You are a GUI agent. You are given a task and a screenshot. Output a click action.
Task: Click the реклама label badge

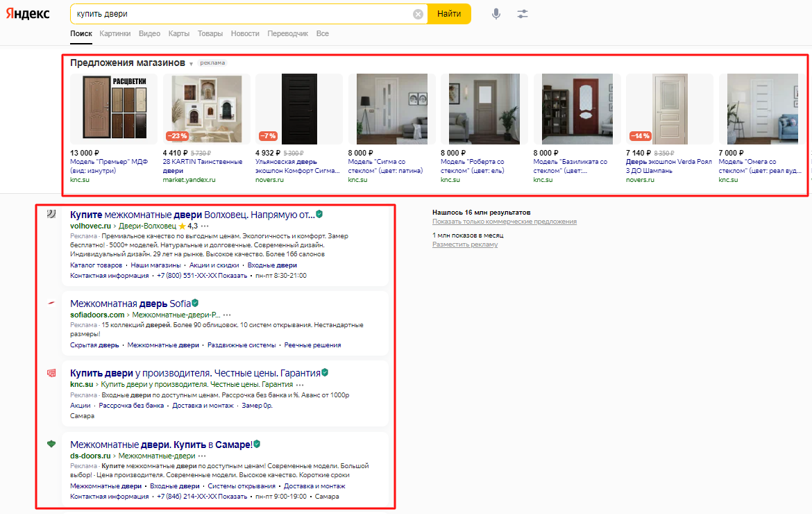coord(212,63)
